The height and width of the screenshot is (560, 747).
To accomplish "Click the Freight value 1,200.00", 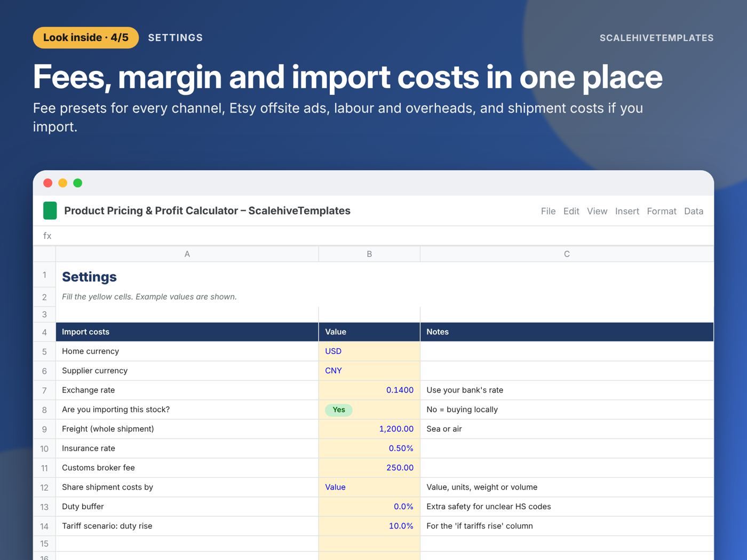I will (x=369, y=429).
